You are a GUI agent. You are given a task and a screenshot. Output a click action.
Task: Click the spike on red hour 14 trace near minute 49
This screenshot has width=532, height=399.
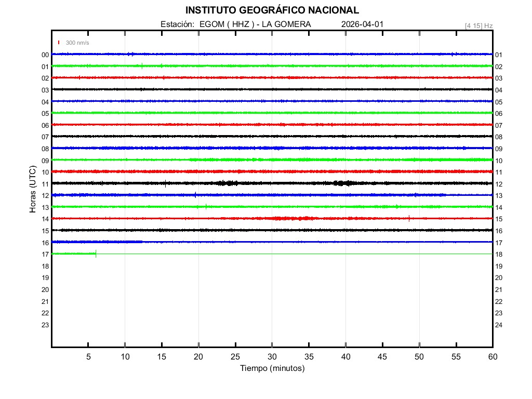coord(409,218)
